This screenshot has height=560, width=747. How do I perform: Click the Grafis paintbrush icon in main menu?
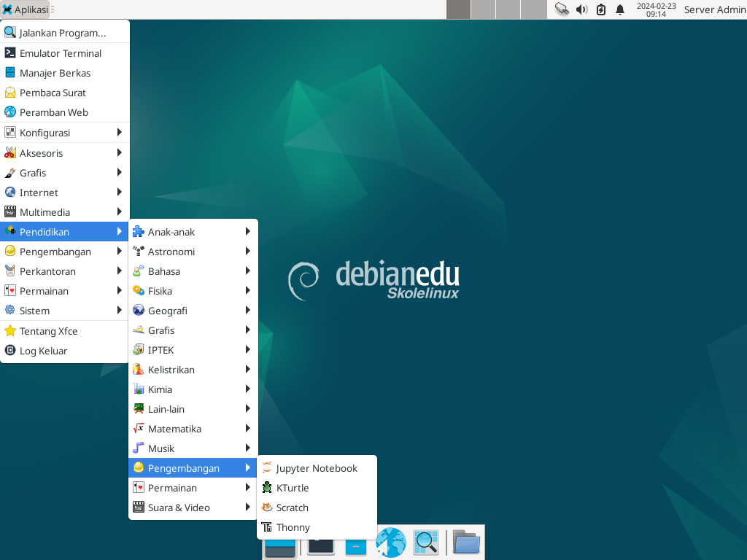tap(10, 172)
